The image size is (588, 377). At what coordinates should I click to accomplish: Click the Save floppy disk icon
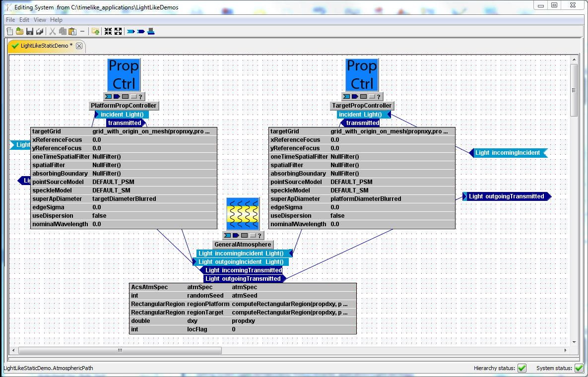click(x=30, y=31)
